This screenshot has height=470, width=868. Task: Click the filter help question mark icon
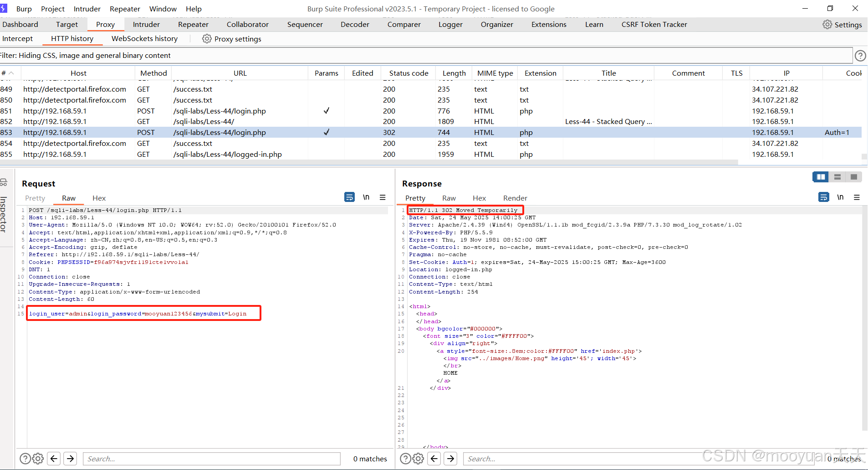[860, 56]
